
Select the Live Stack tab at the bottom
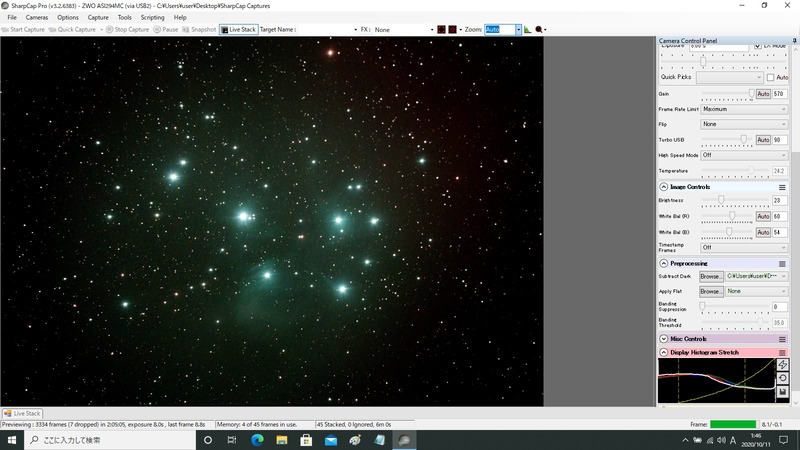point(22,413)
